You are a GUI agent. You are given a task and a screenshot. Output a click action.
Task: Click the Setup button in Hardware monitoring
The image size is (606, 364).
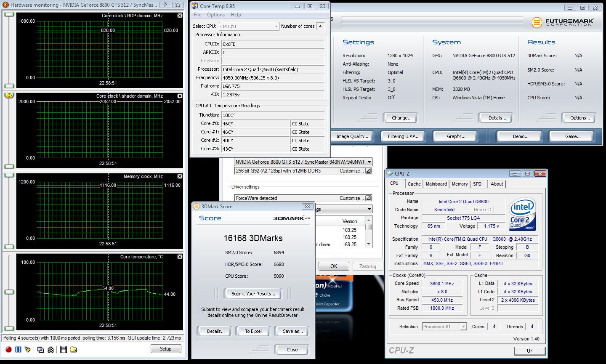166,349
